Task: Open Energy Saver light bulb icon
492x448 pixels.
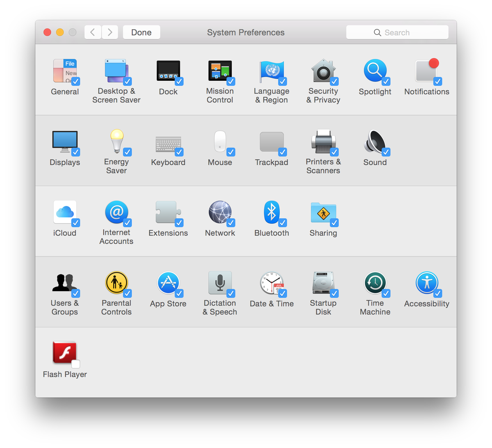Action: 116,142
